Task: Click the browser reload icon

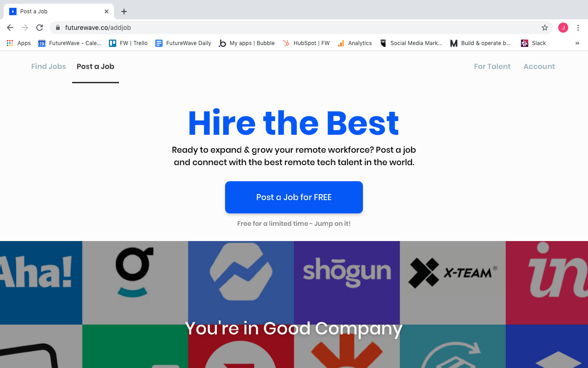Action: (40, 28)
